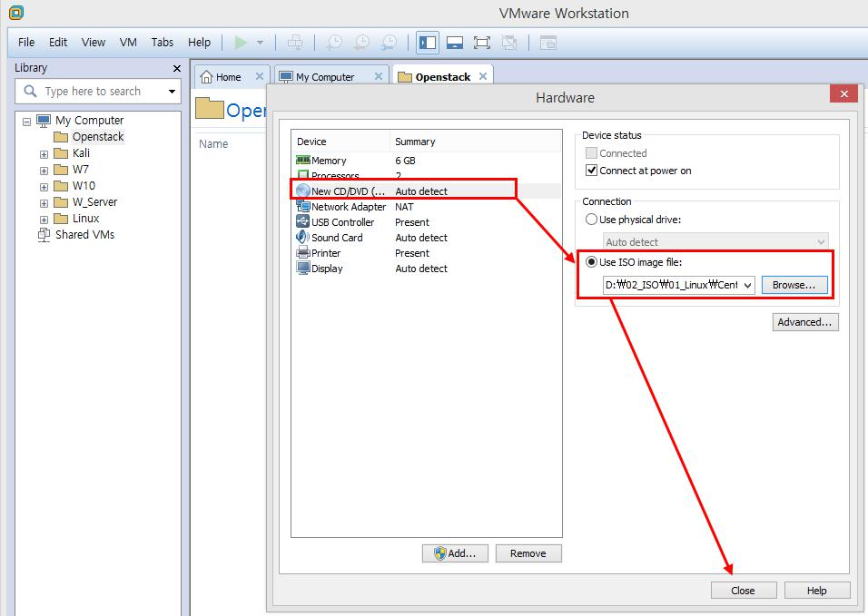Click VMware Workstation app icon in title bar

pyautogui.click(x=16, y=12)
